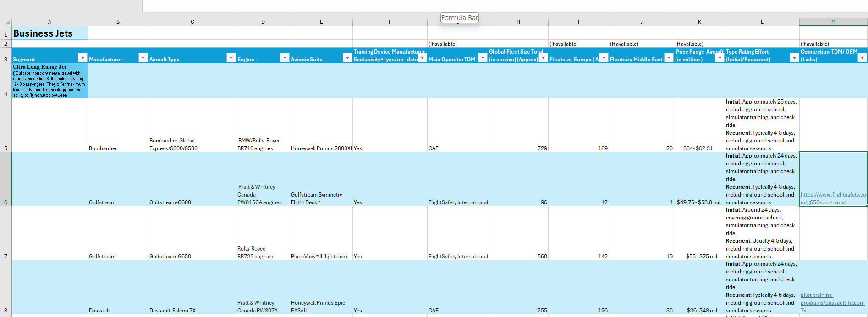Screen dimensions: 868x317
Task: Select row 1 header
Action: (x=5, y=33)
